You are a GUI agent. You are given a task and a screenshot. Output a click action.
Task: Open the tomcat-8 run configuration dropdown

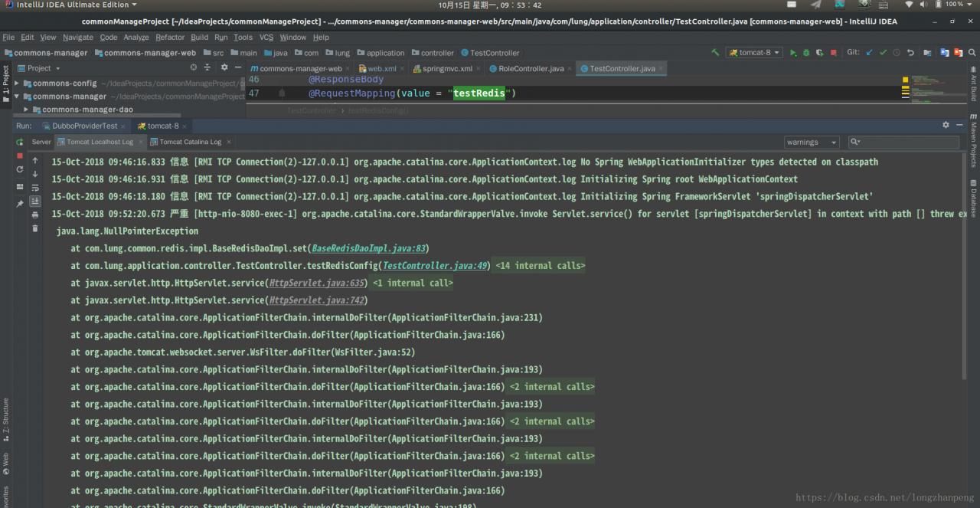point(754,53)
